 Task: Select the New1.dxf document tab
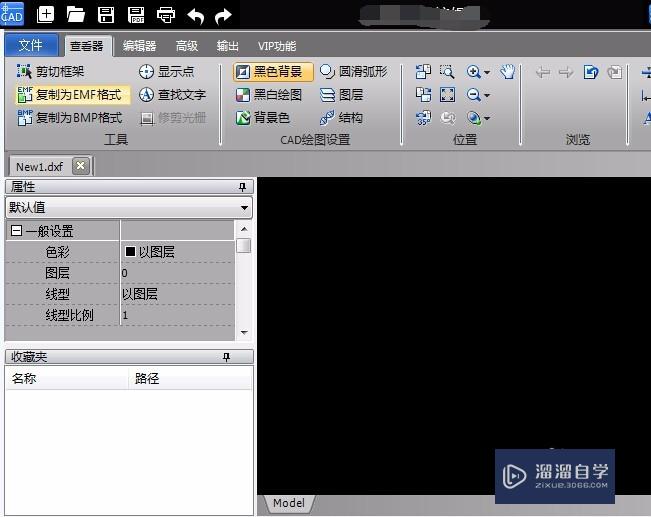[x=39, y=167]
